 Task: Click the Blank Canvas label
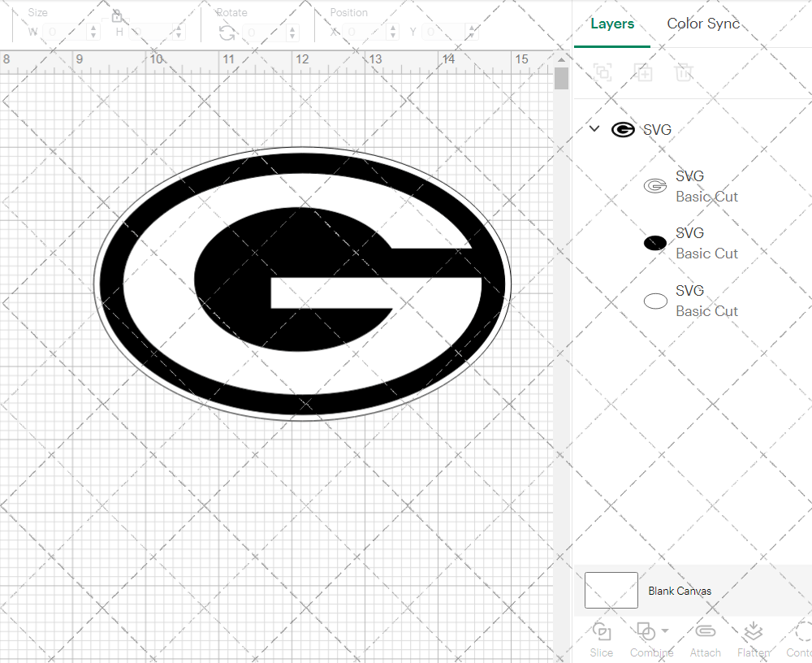pos(680,591)
